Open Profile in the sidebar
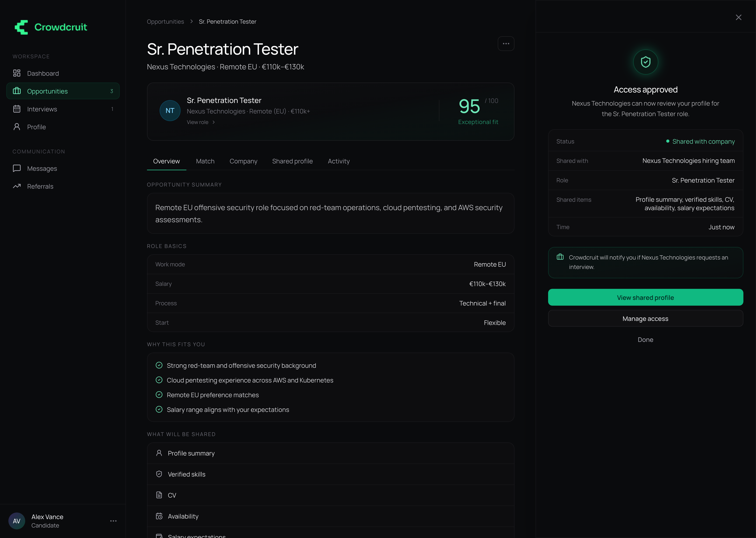 [x=63, y=127]
